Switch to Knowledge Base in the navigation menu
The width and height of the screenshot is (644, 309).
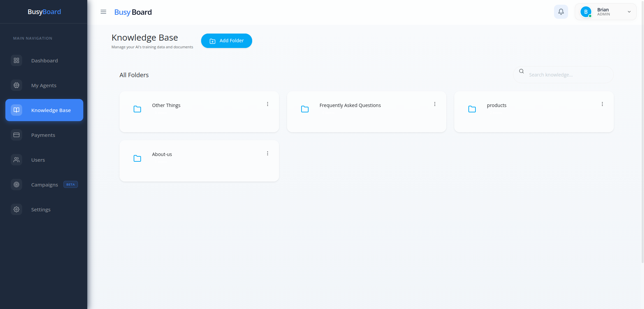51,110
